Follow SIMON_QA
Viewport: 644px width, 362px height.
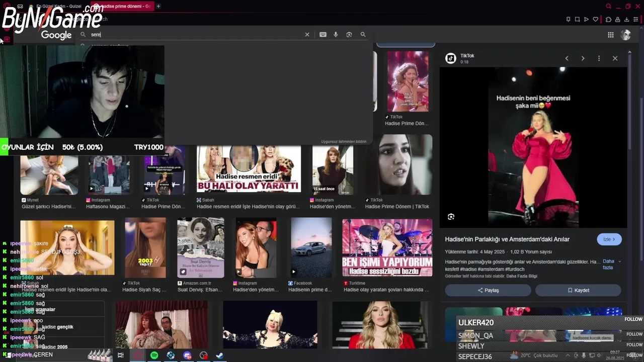tap(634, 334)
